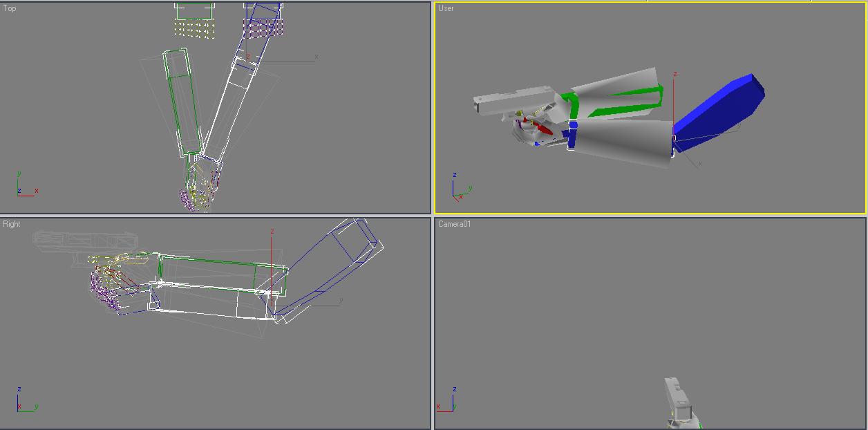
Task: Click the Top viewport label
Action: pyautogui.click(x=10, y=8)
